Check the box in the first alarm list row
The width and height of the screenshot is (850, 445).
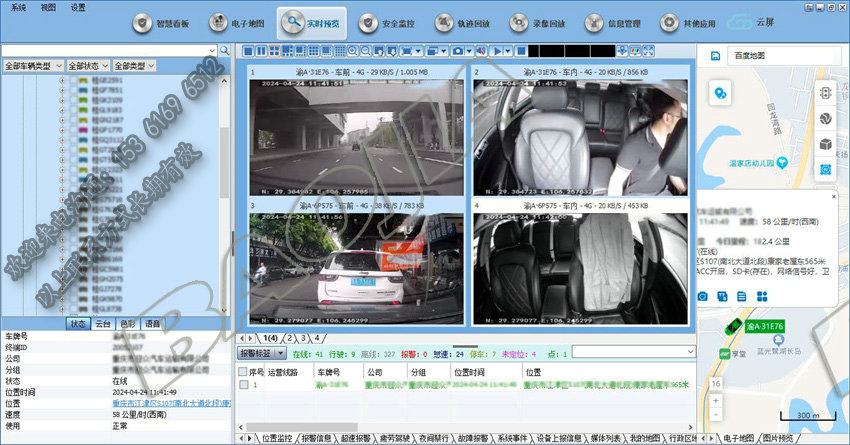(x=243, y=385)
